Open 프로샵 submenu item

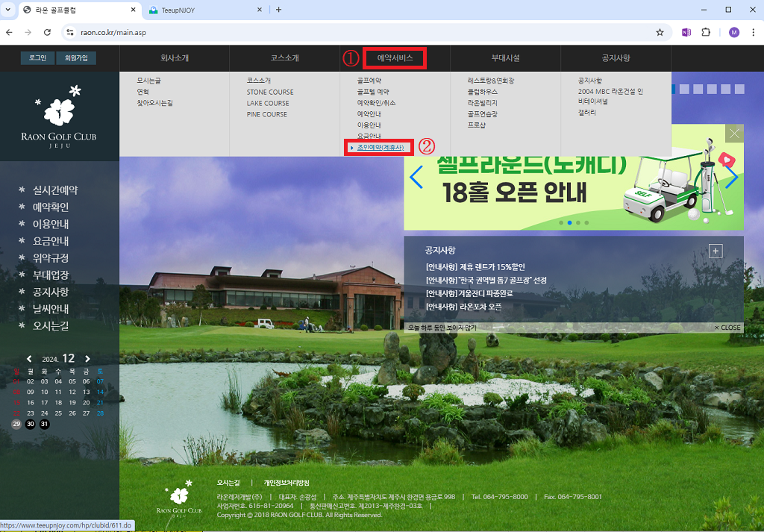click(x=477, y=125)
